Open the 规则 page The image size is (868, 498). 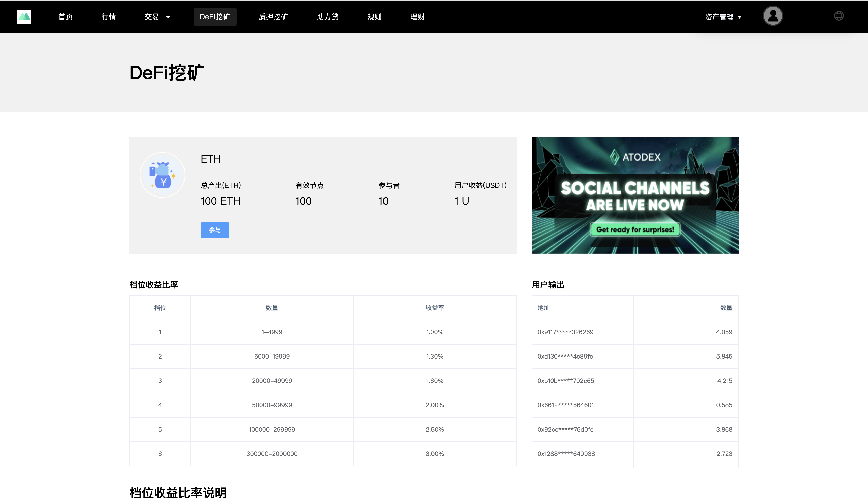[x=374, y=16]
